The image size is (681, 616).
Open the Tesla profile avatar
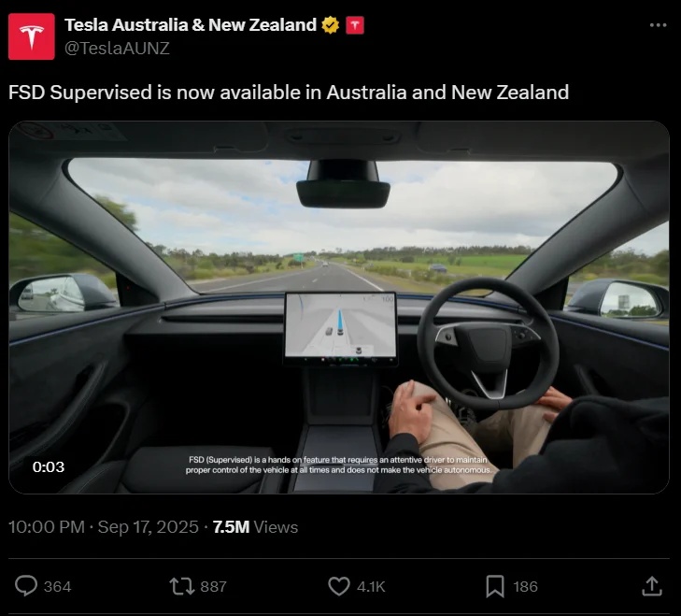(x=31, y=36)
